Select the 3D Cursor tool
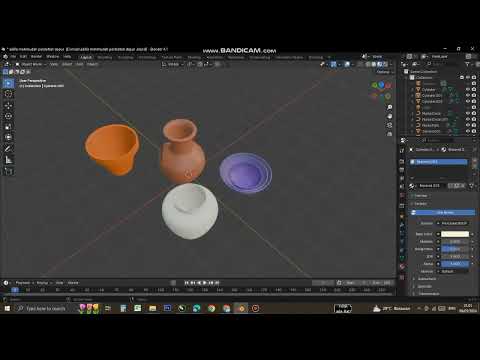Viewport: 480px width, 360px height. tap(8, 94)
